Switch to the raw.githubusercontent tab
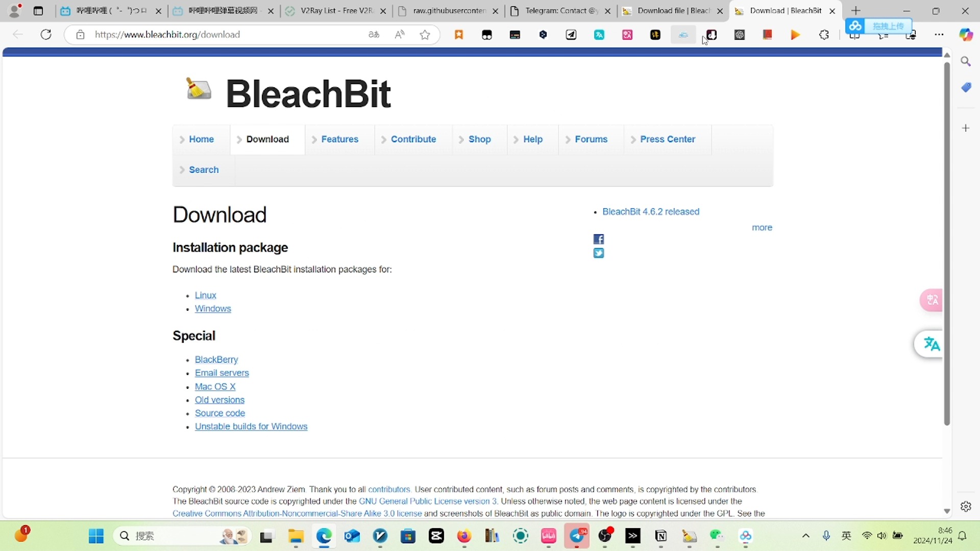The width and height of the screenshot is (980, 551). click(x=448, y=11)
